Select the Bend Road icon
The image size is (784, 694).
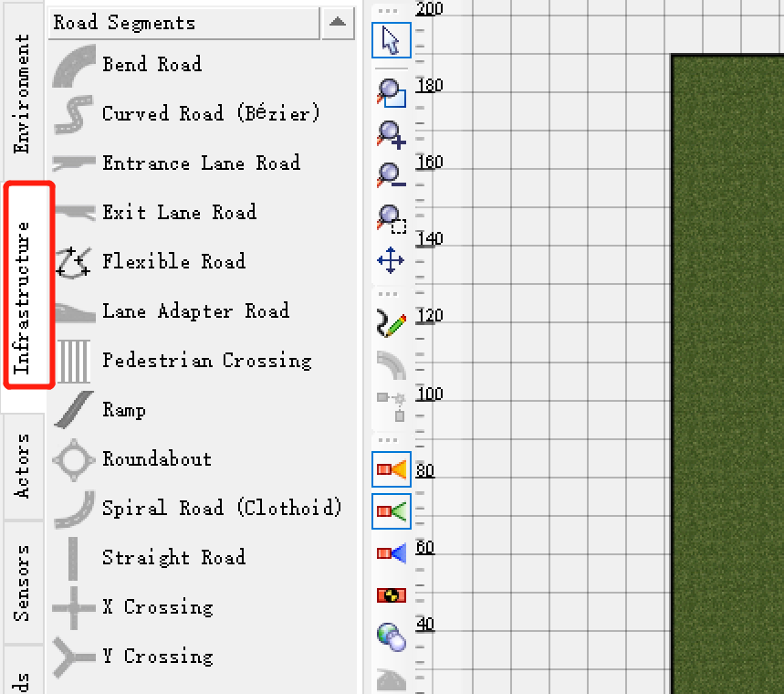(74, 66)
